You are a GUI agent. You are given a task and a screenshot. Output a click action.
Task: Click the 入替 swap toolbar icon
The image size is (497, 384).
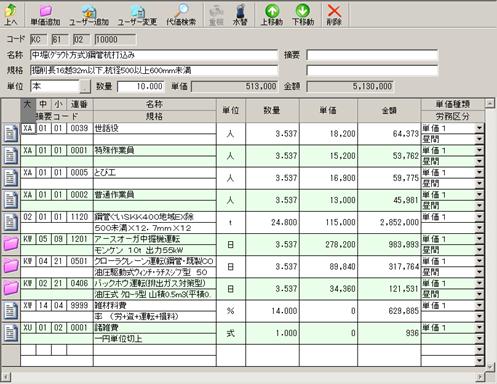click(x=240, y=15)
